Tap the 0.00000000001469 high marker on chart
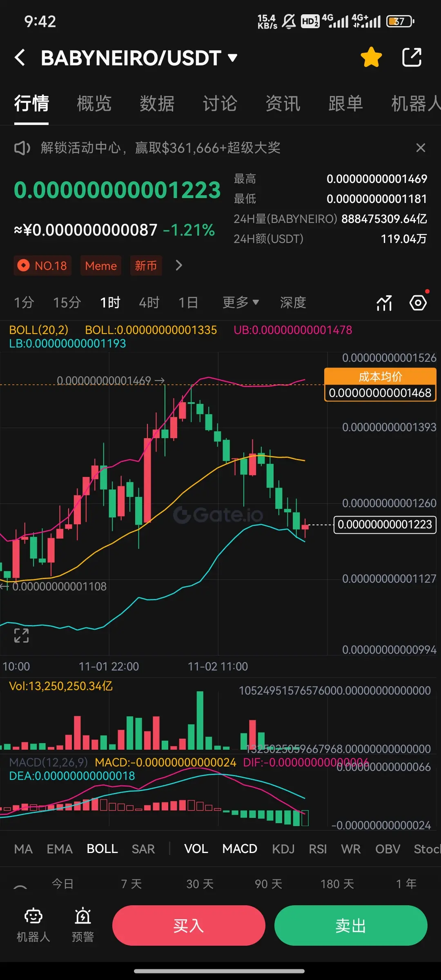The width and height of the screenshot is (441, 980). pos(111,381)
